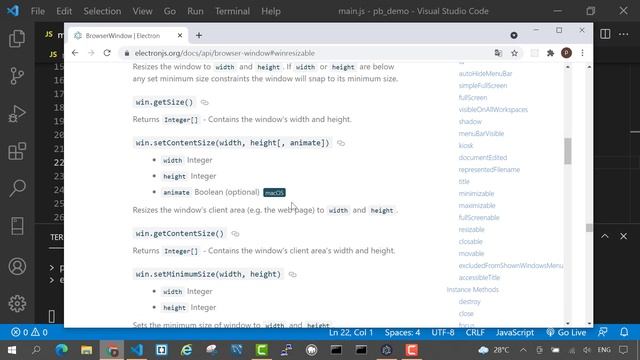Open the browser three-dot menu
The width and height of the screenshot is (640, 360).
click(582, 53)
